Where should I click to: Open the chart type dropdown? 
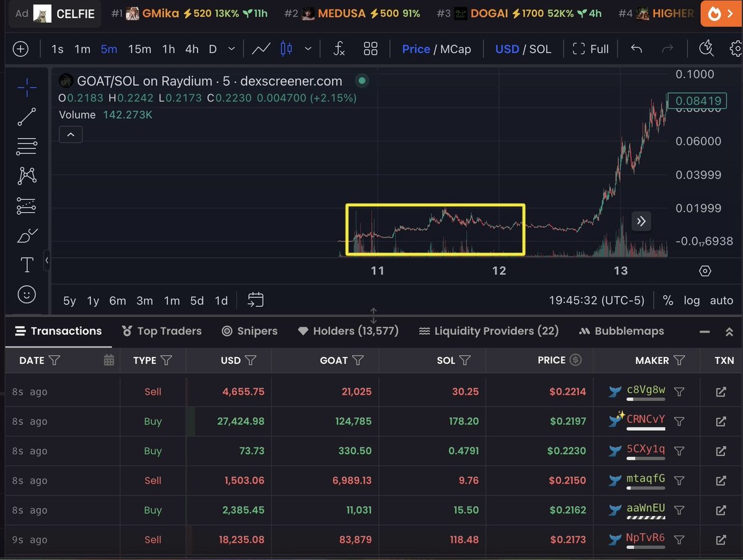click(308, 48)
